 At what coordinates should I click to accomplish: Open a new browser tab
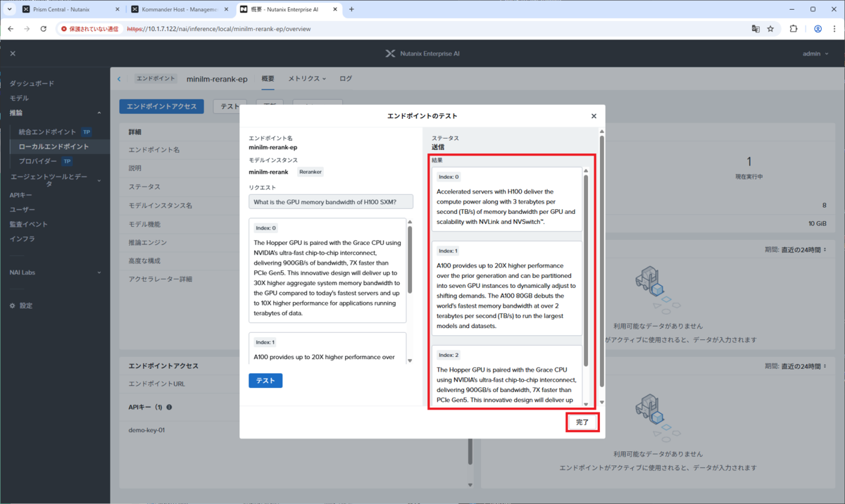[x=351, y=9]
